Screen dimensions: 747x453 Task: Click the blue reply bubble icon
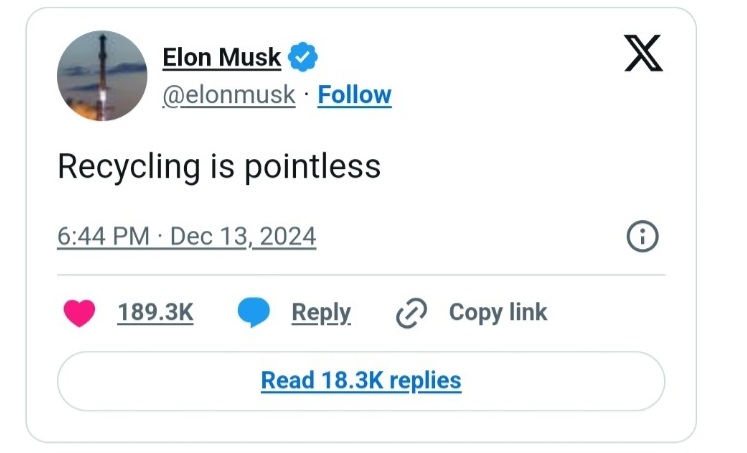(254, 313)
